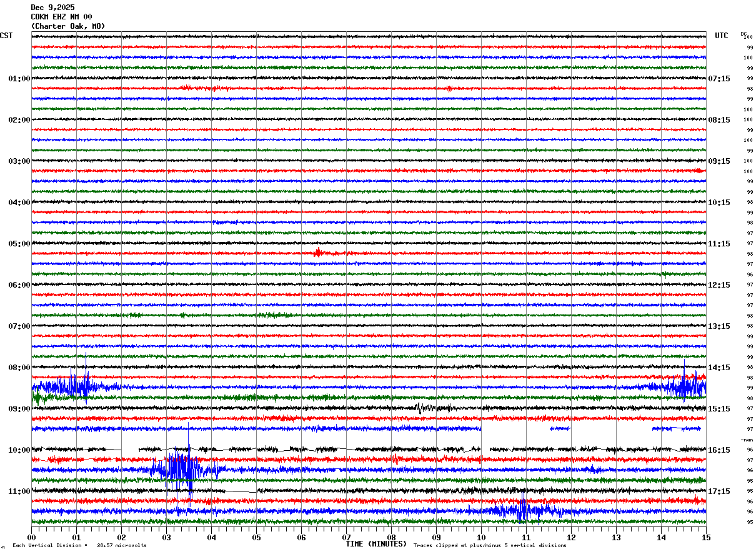
Task: Click the "03:00" CST time label
Action: 19,161
